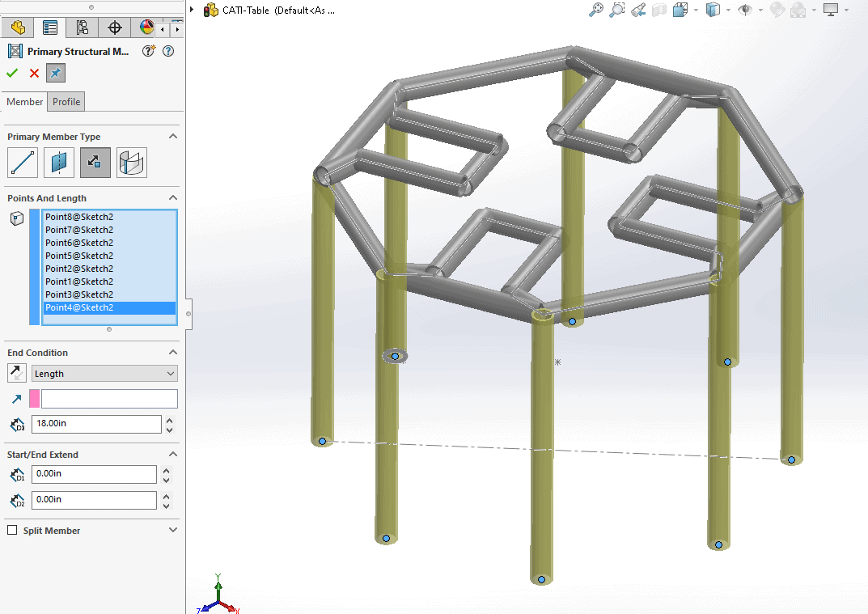Select Point3@Sketch2 in the list

pos(109,294)
